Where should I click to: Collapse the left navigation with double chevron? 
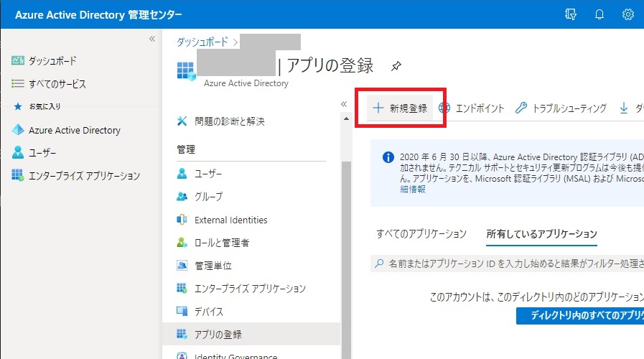pos(152,39)
